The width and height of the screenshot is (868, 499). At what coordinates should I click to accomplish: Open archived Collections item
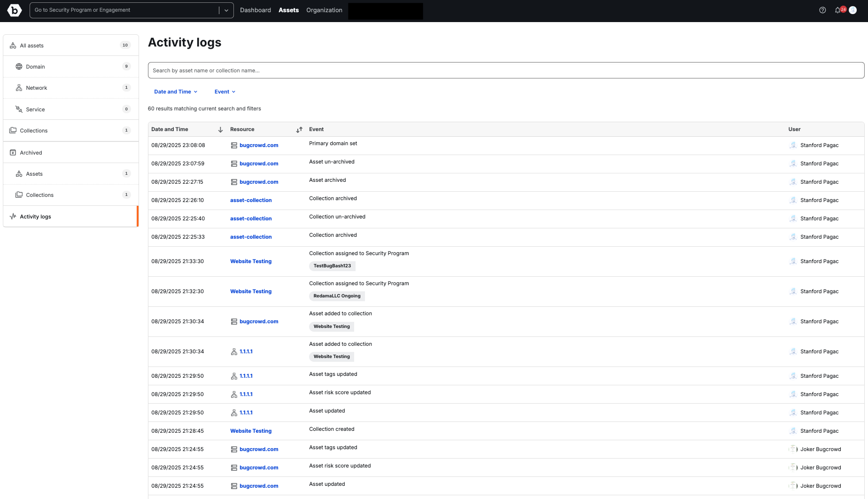pyautogui.click(x=71, y=195)
